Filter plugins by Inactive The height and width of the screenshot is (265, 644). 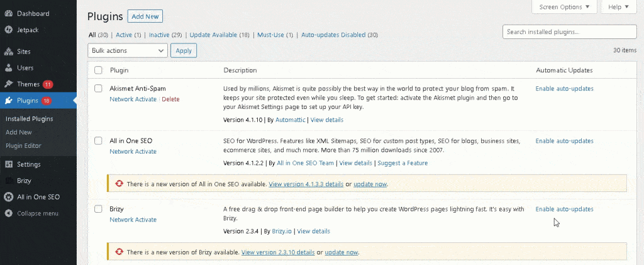[159, 35]
